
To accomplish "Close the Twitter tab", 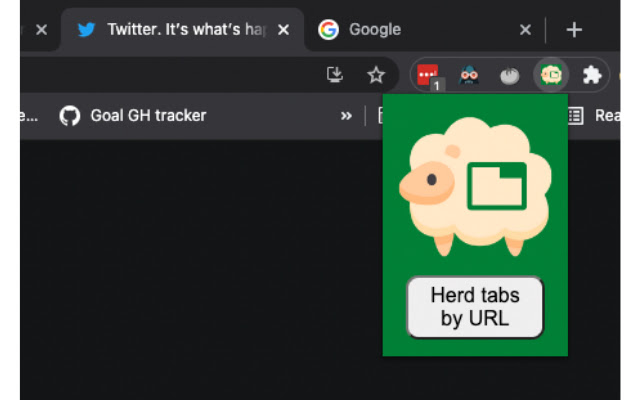I will 283,29.
